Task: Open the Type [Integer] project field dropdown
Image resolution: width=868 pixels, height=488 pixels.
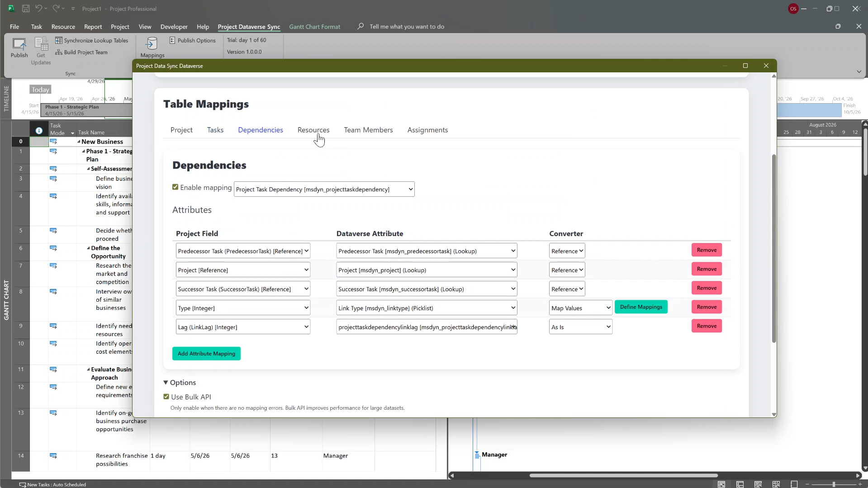Action: pos(243,308)
